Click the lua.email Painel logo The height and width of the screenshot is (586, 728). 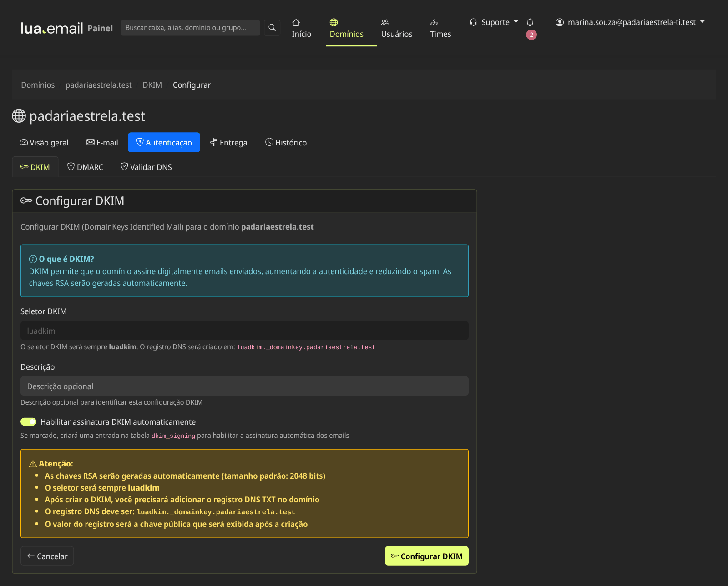(66, 28)
